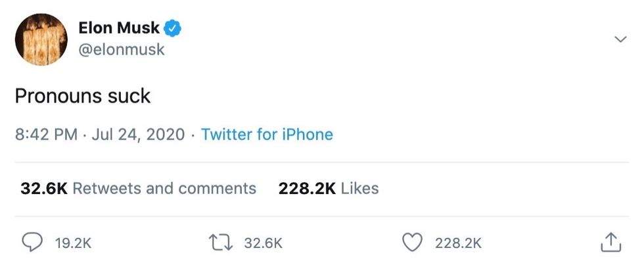
Task: Open the @elonmusk handle link
Action: point(122,50)
